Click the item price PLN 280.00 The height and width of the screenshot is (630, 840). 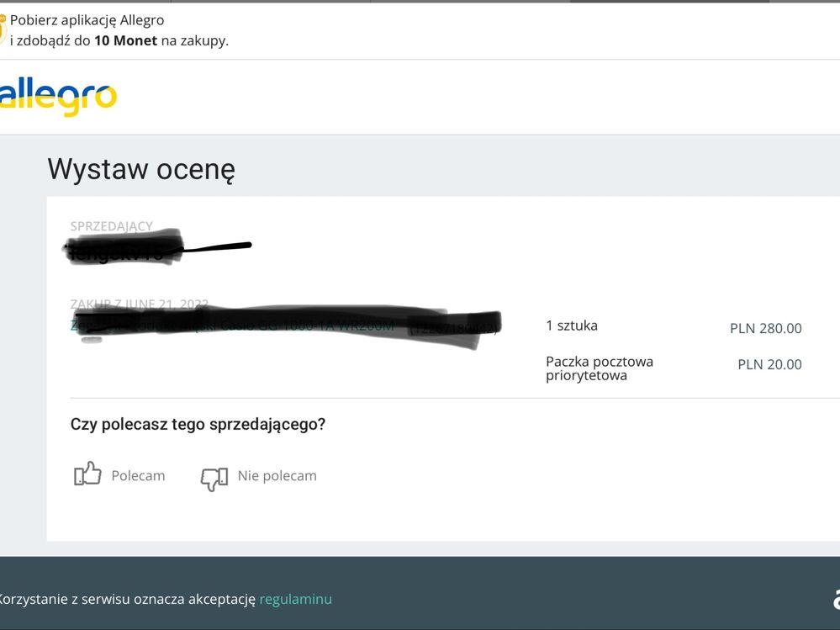coord(765,328)
